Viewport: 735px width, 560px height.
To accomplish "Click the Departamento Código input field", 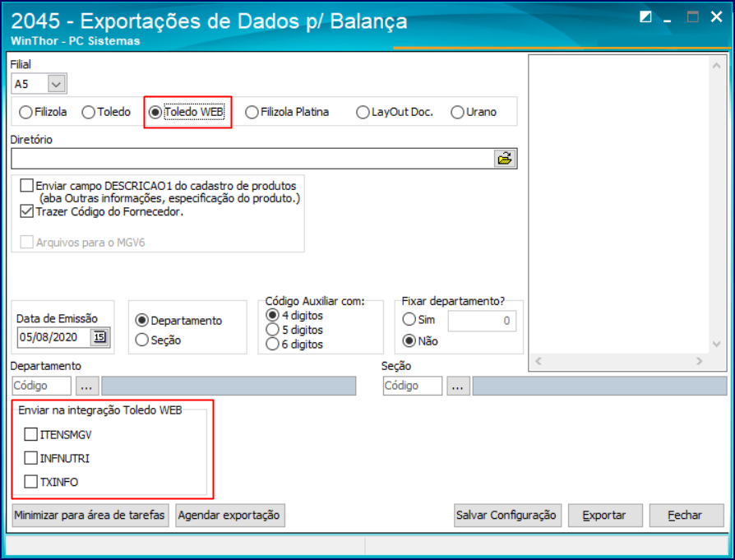I will coord(41,386).
